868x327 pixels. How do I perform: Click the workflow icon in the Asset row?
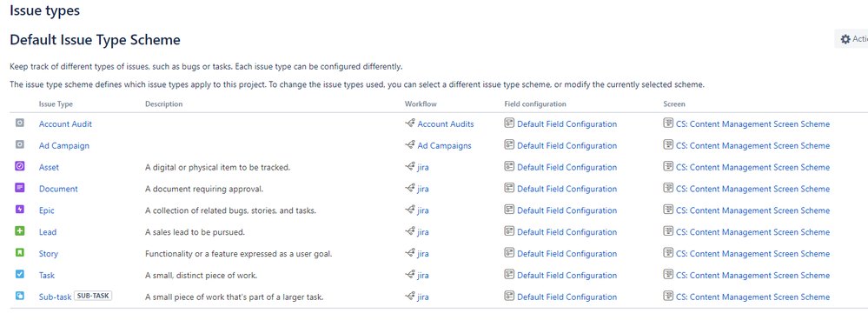click(410, 167)
